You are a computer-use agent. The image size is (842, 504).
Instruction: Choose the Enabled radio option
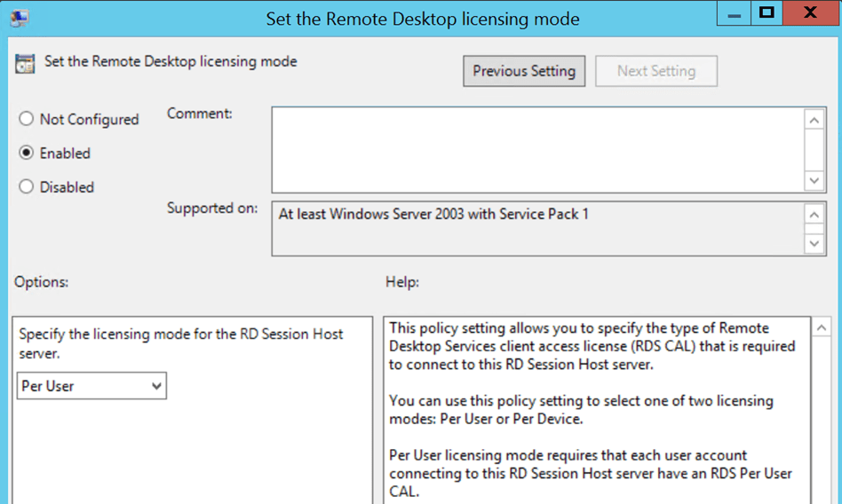tap(26, 153)
